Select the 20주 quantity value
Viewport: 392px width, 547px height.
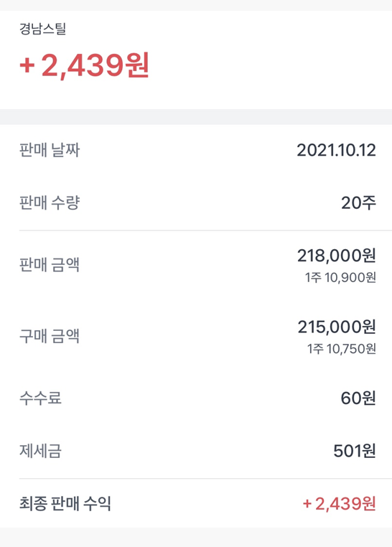coord(358,202)
